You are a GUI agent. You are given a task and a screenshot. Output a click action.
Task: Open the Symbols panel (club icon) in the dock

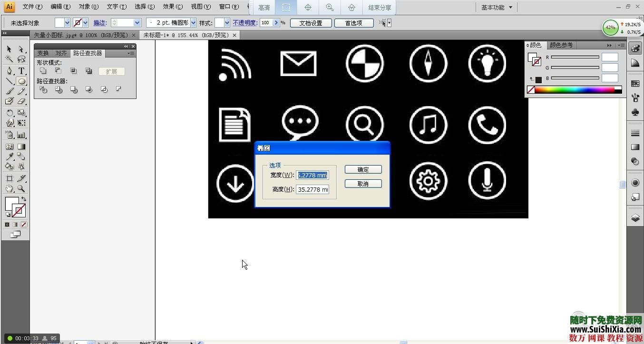pyautogui.click(x=635, y=112)
